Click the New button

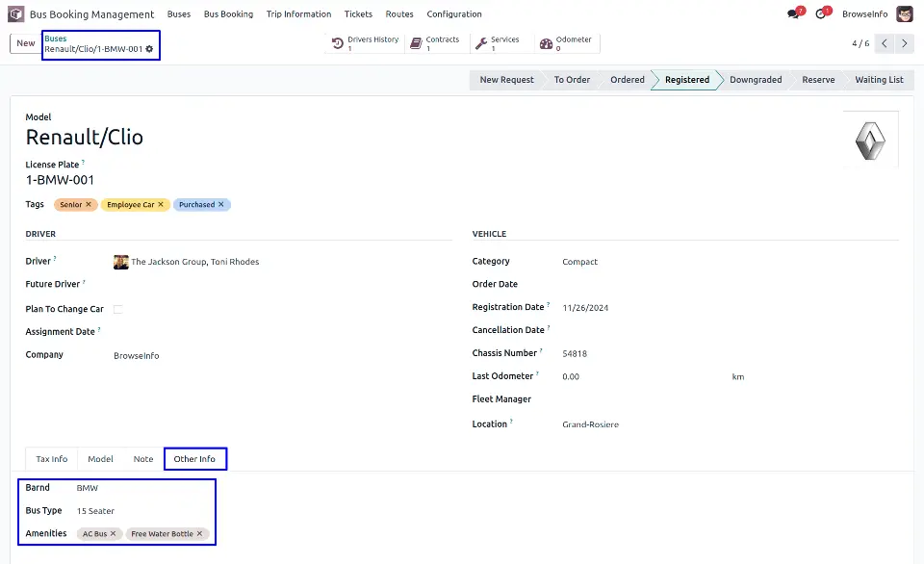coord(26,43)
